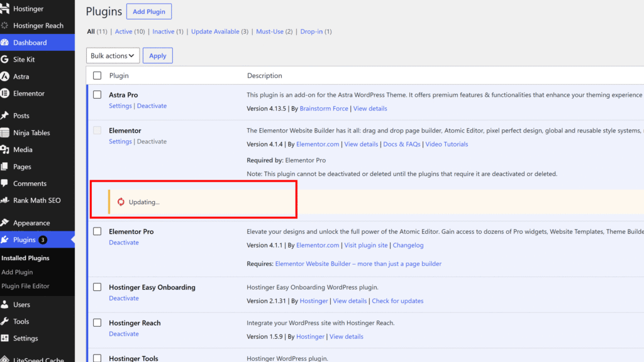644x362 pixels.
Task: Show All plugins filter
Action: tap(91, 31)
